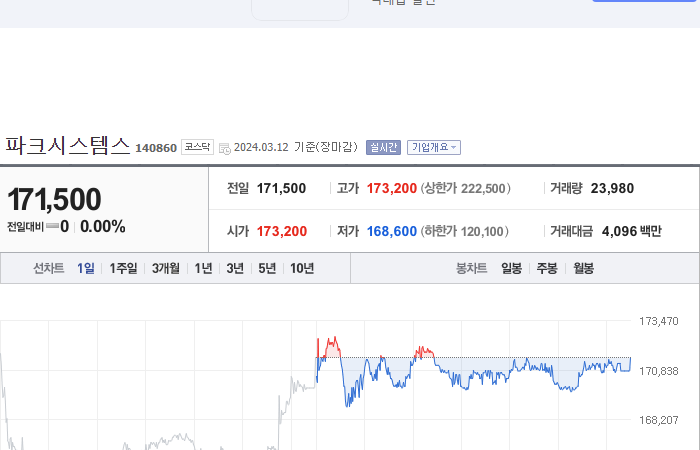Click the chart axis label 173,470

tap(658, 321)
